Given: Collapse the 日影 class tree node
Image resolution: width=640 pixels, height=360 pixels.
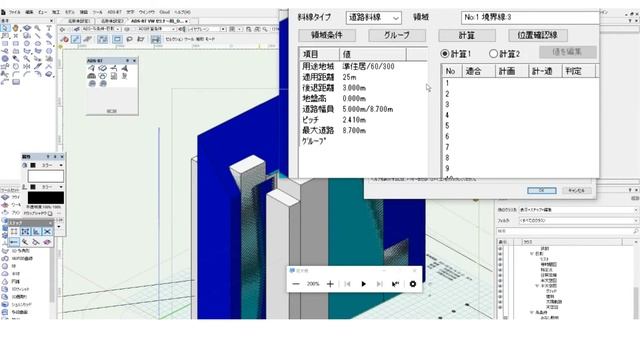Looking at the screenshot, I should point(531,253).
